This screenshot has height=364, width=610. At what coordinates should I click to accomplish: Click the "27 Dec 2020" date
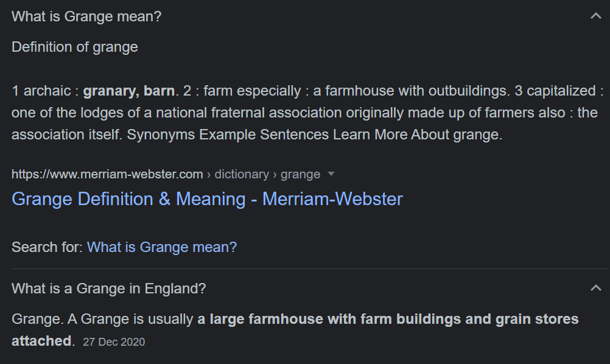(x=114, y=341)
